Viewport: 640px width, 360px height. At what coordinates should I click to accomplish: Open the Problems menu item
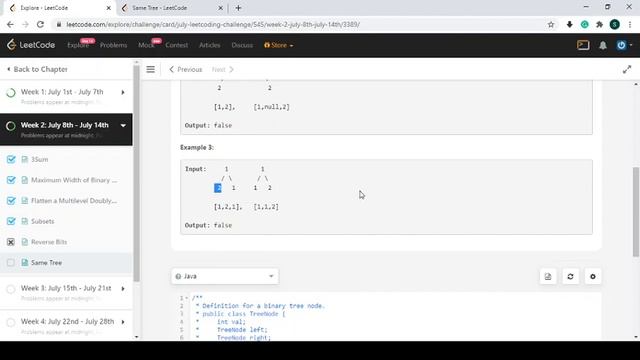[113, 45]
